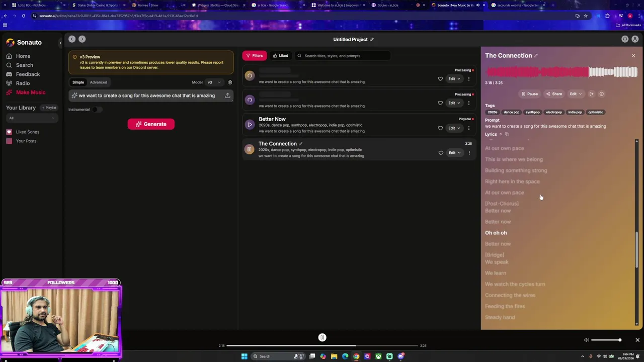Viewport: 644px width, 362px height.
Task: Open more options for The Connection row
Action: 469,153
